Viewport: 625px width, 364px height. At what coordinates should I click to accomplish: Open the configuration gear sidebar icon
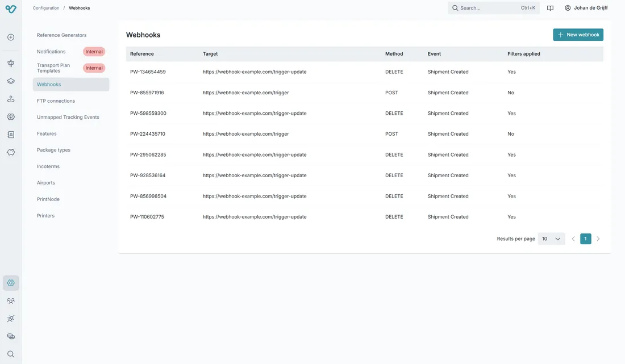pos(11,283)
